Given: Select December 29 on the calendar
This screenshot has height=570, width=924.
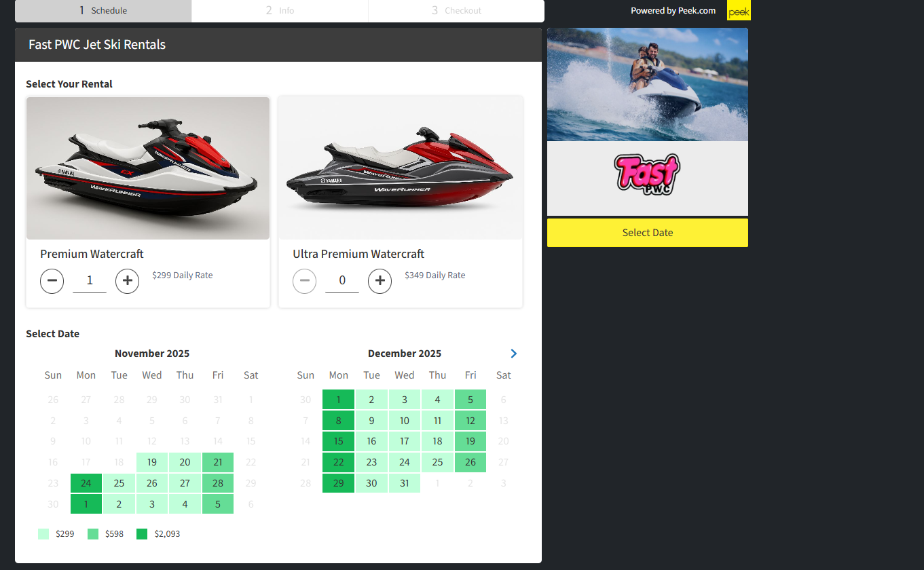Looking at the screenshot, I should [339, 483].
